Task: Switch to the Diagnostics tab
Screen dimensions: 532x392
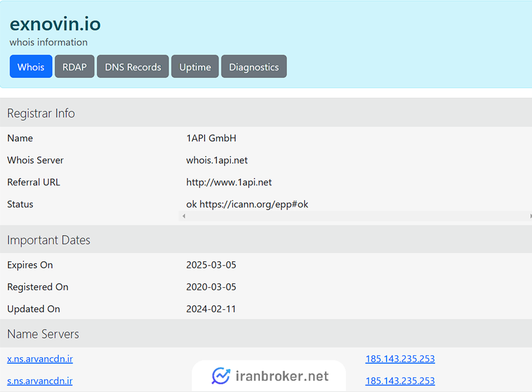Action: point(254,67)
